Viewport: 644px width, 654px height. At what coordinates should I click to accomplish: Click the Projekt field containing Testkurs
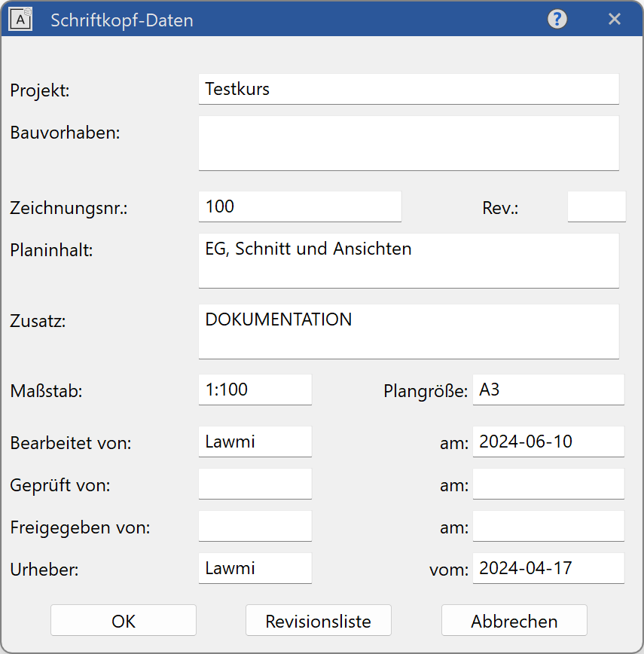point(408,90)
